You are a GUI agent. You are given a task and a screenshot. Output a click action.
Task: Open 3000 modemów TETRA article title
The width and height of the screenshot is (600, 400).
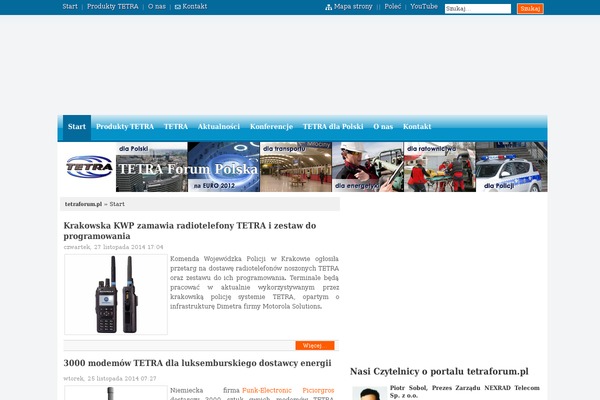[197, 362]
